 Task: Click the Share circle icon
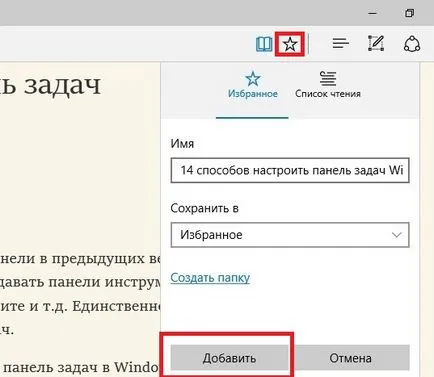click(412, 44)
